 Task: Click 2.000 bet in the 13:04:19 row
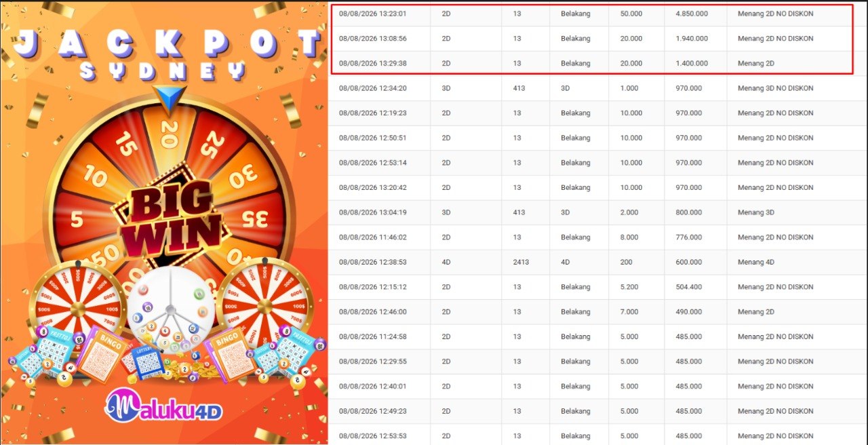coord(629,212)
